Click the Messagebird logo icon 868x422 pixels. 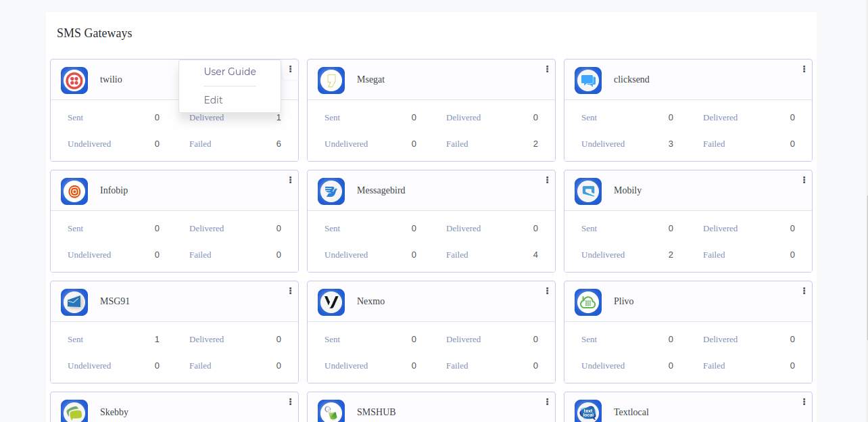coord(331,191)
